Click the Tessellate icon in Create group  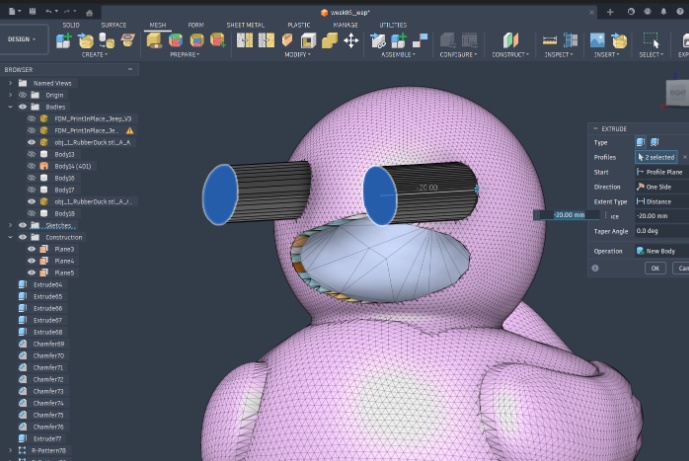[107, 40]
